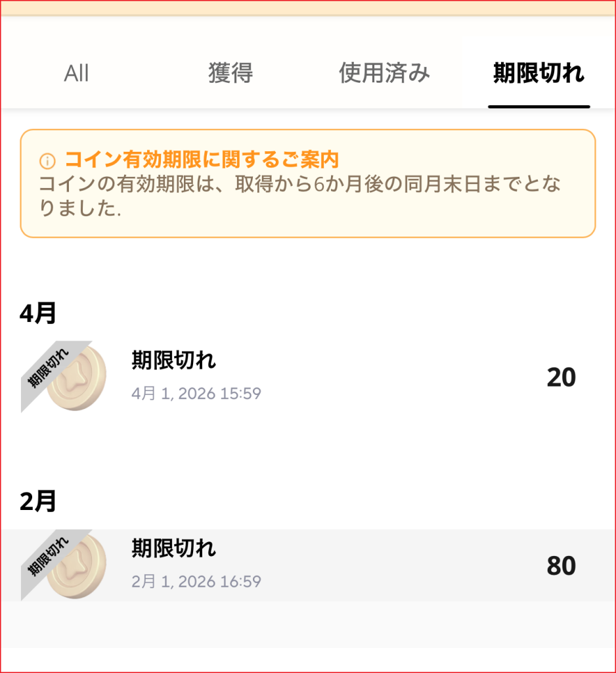This screenshot has height=673, width=616.
Task: Click the 2月 section header
Action: [x=38, y=501]
